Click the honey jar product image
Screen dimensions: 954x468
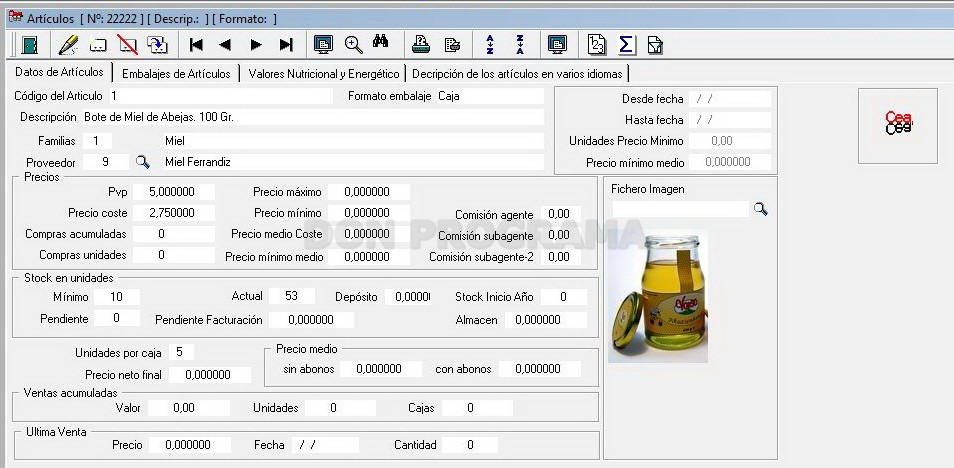[x=658, y=295]
